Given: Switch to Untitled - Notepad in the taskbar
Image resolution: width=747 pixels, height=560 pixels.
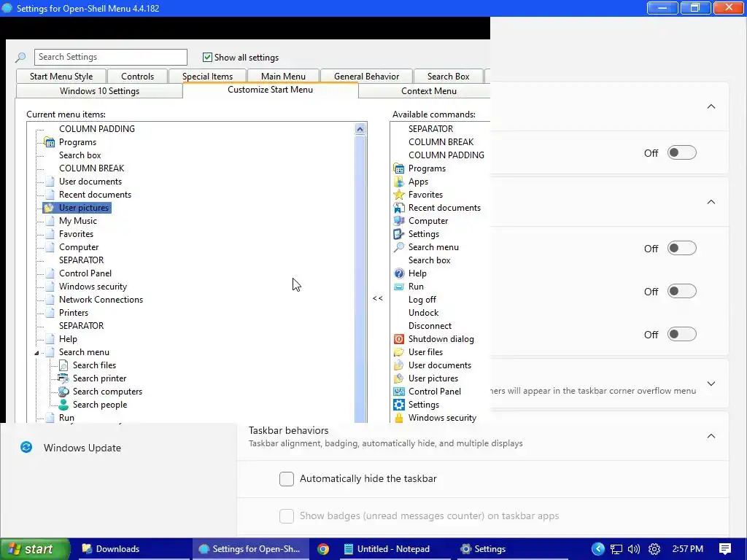Looking at the screenshot, I should coord(395,549).
